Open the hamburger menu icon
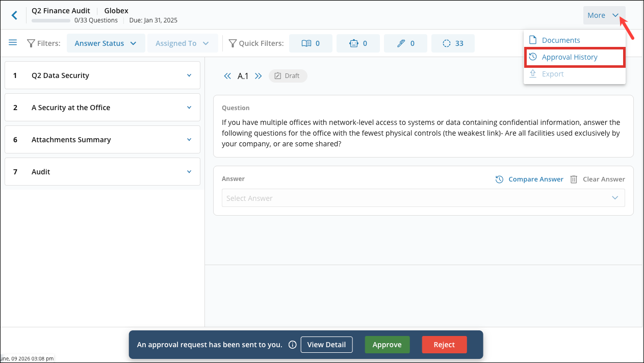The width and height of the screenshot is (644, 363). (13, 43)
